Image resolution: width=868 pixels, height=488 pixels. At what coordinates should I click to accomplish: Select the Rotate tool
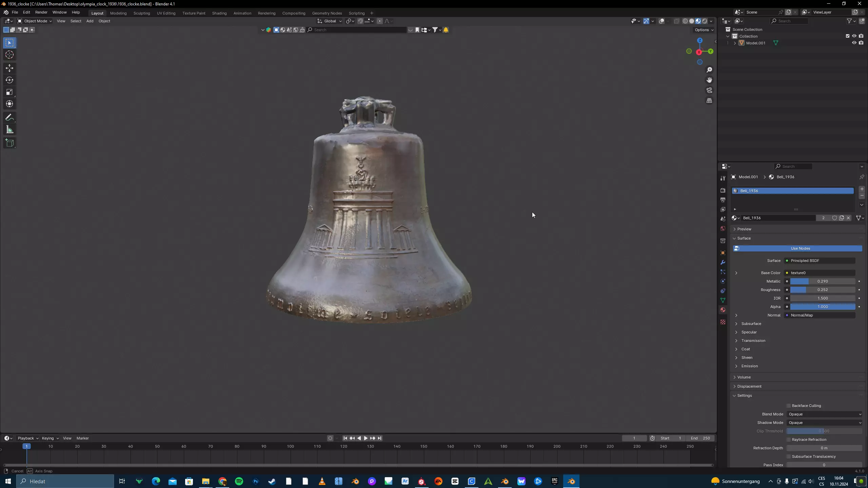pos(9,80)
